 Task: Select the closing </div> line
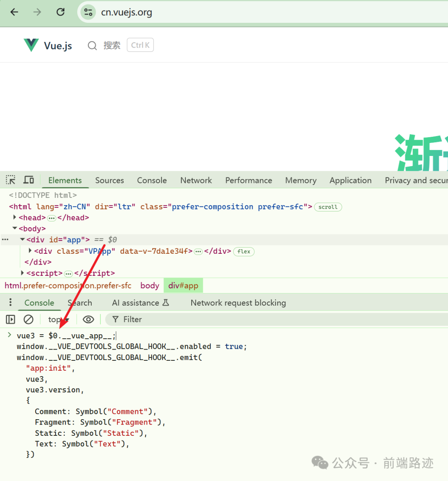[38, 262]
